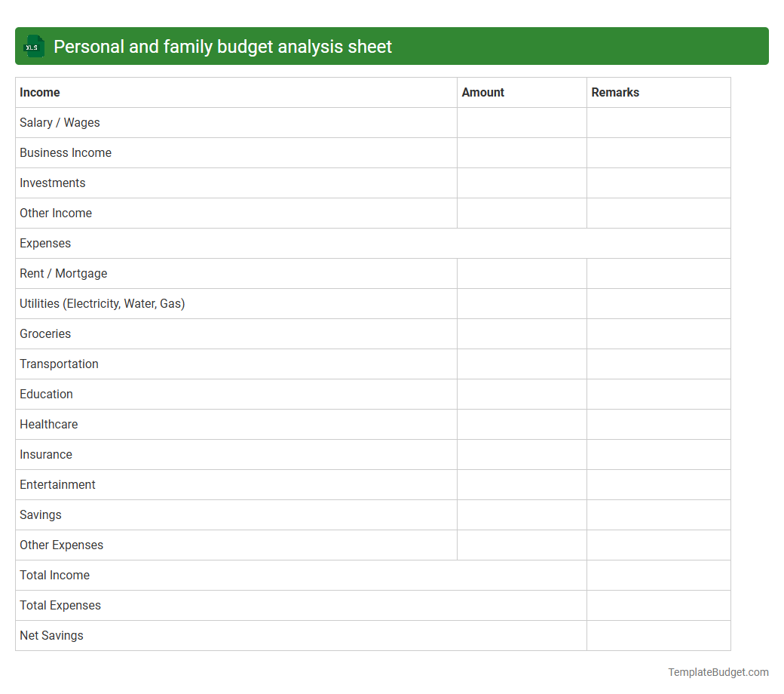Select the Business Income row label

coord(66,152)
